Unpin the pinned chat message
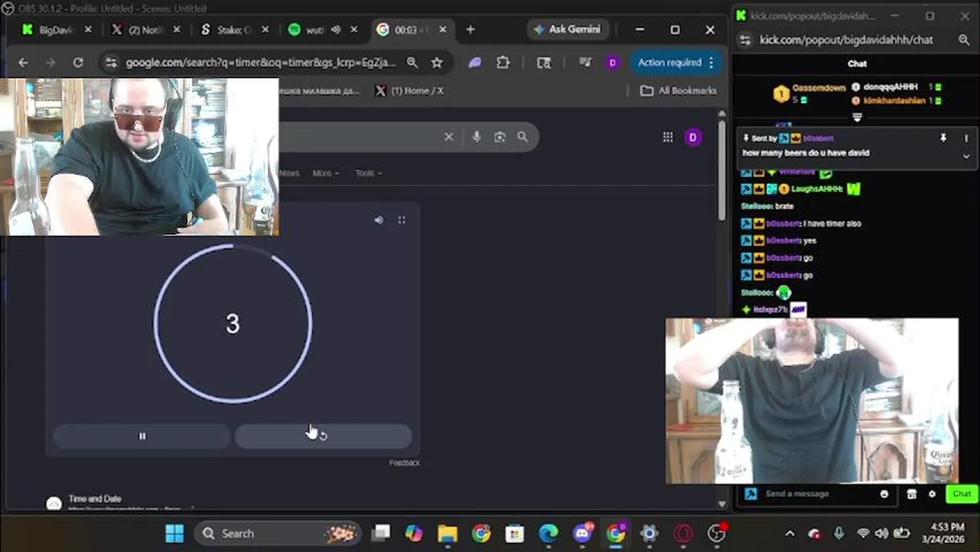Image resolution: width=980 pixels, height=552 pixels. pyautogui.click(x=943, y=138)
